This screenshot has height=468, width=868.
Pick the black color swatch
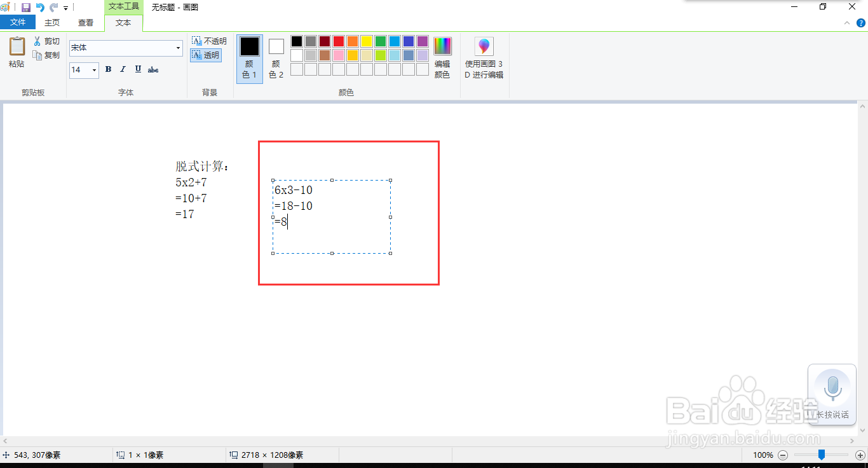point(297,41)
